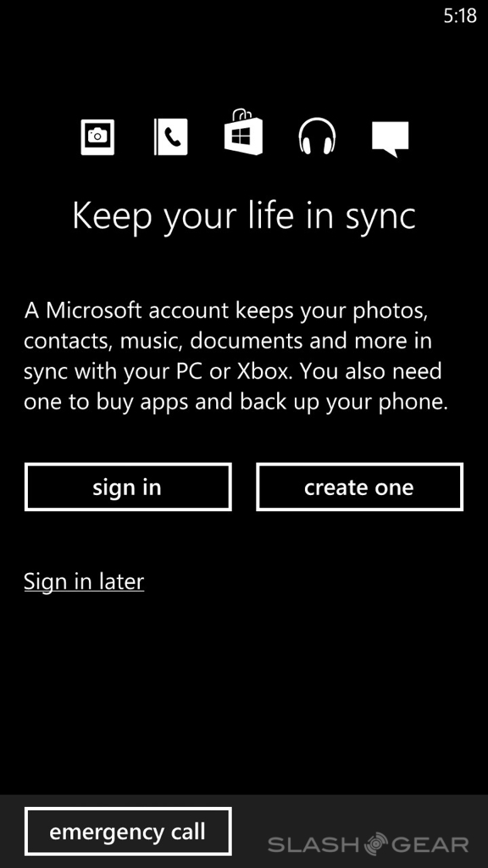Click the Keep your life in sync heading
Viewport: 488px width, 868px height.
(x=243, y=216)
